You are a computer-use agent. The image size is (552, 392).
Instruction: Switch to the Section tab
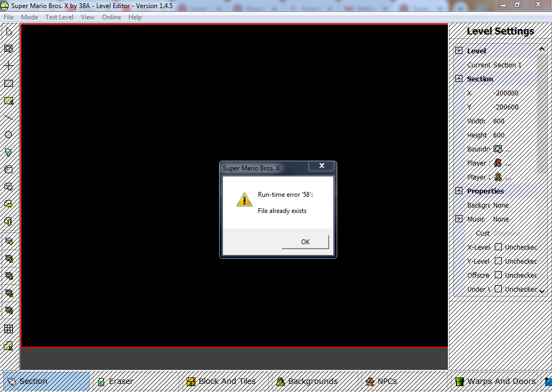click(46, 381)
